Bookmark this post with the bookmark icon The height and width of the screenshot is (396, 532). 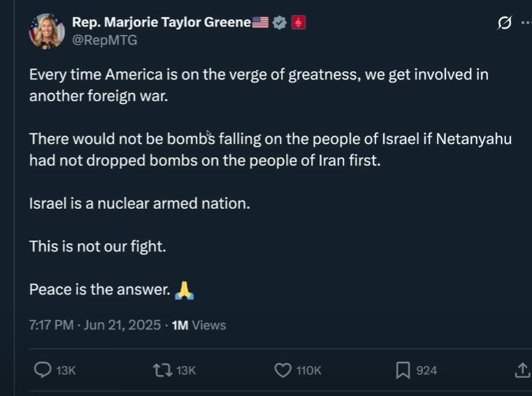(403, 370)
